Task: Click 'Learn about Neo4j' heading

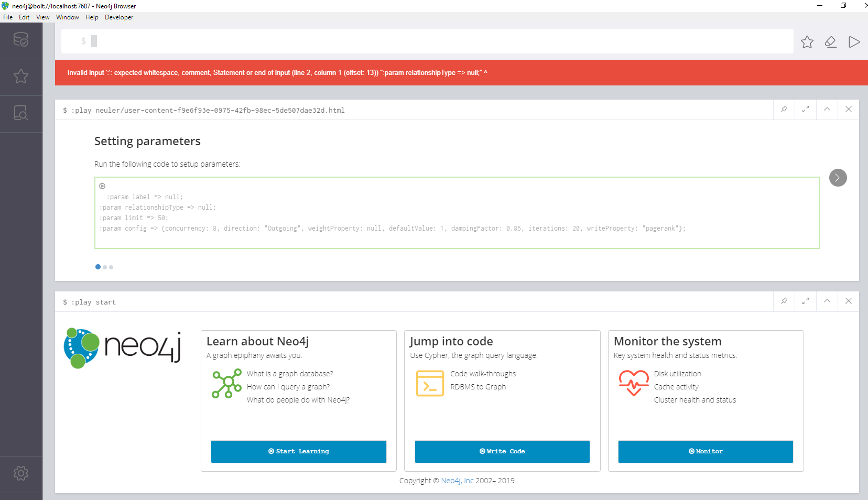Action: click(x=257, y=341)
